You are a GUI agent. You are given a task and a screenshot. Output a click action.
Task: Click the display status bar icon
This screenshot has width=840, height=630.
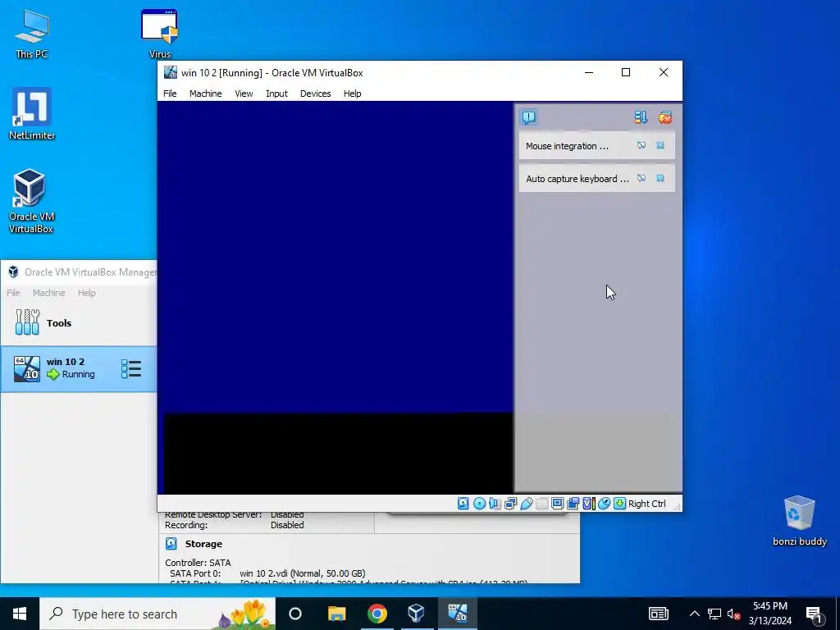[x=557, y=504]
